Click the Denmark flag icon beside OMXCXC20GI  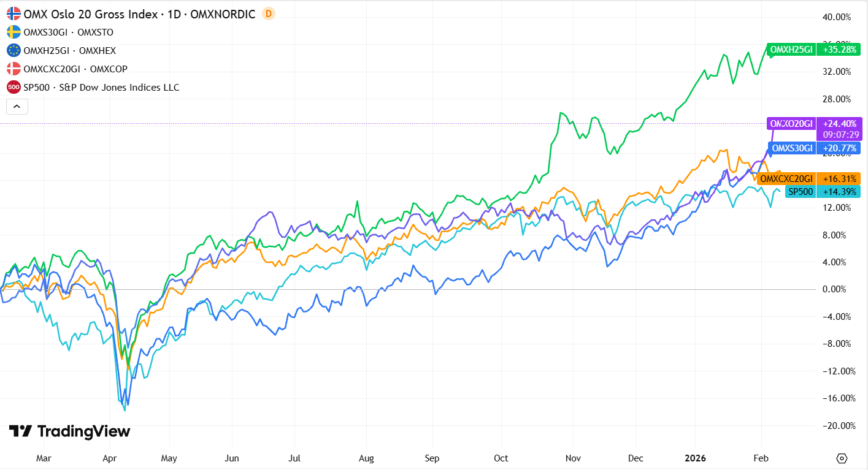pyautogui.click(x=13, y=69)
